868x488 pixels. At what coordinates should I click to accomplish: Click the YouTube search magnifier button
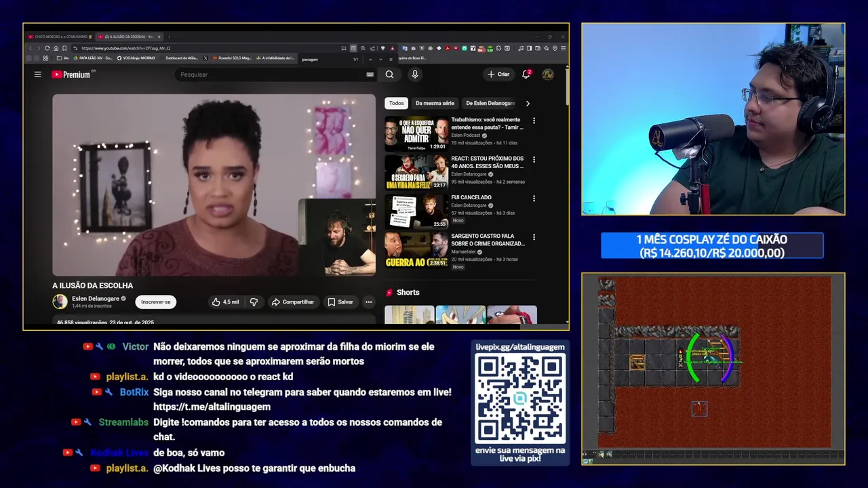pos(389,75)
